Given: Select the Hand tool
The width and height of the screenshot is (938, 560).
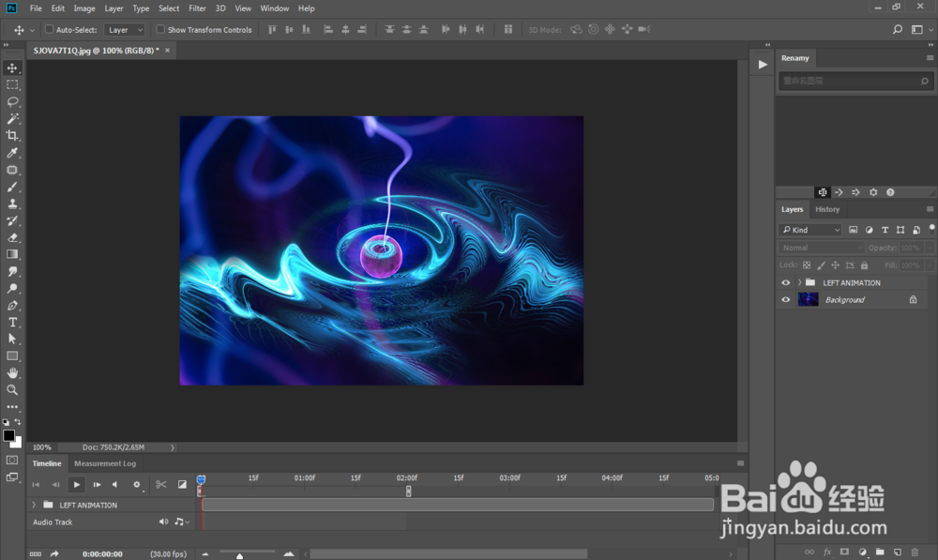Looking at the screenshot, I should (12, 372).
